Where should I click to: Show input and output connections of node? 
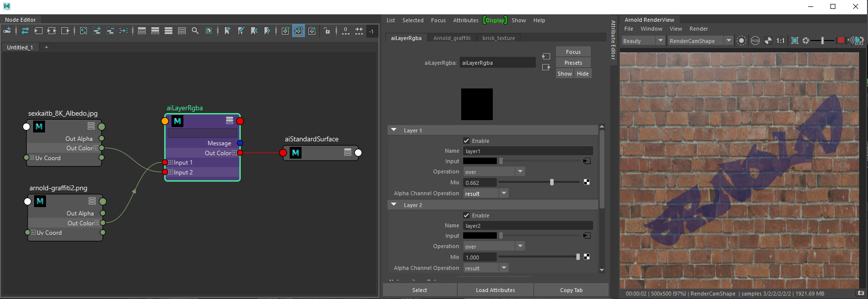click(52, 31)
